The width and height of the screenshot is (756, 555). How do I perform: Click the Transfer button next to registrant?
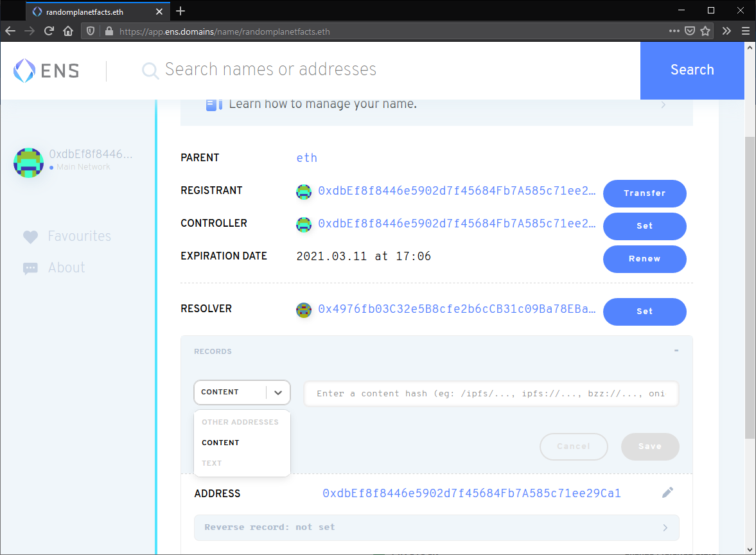point(644,193)
